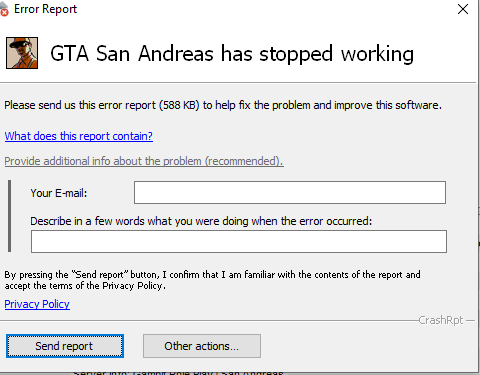
Task: Click the GTA San Andreas character icon
Action: [x=22, y=53]
